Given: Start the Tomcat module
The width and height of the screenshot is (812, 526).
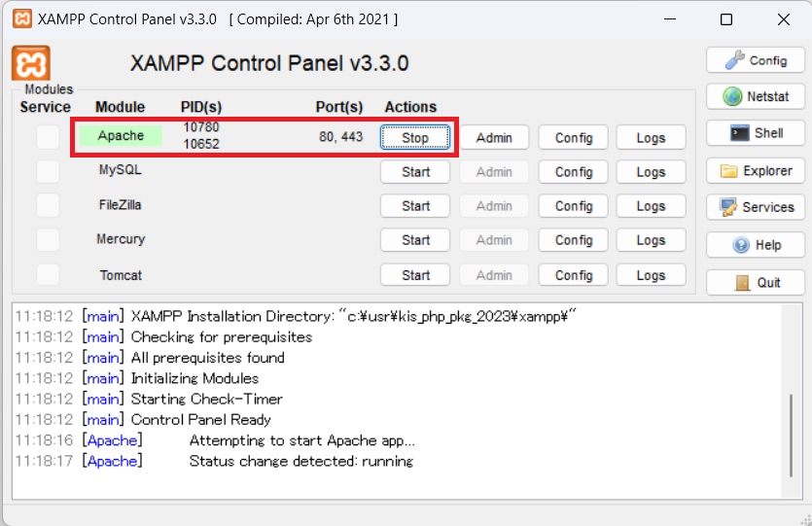Looking at the screenshot, I should [x=415, y=275].
